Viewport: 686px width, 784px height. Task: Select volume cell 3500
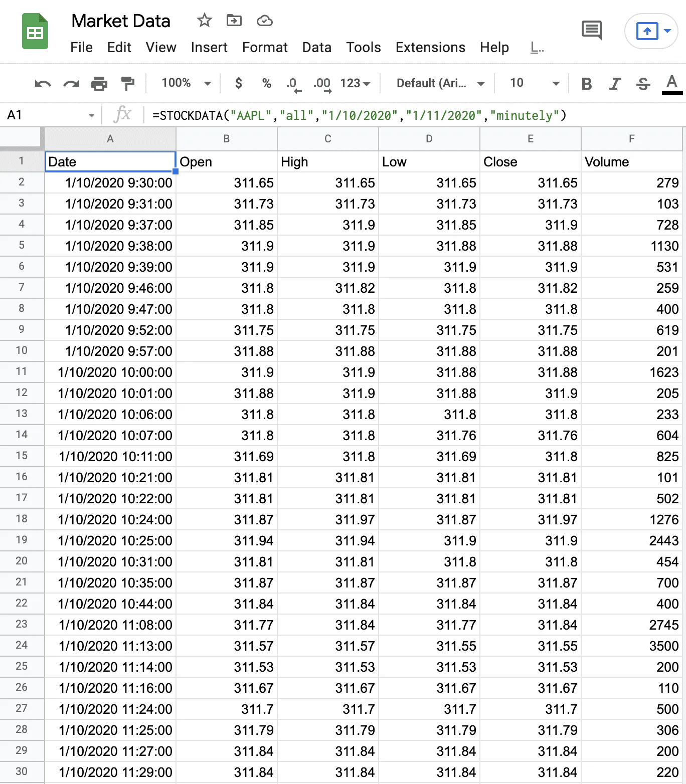point(632,646)
